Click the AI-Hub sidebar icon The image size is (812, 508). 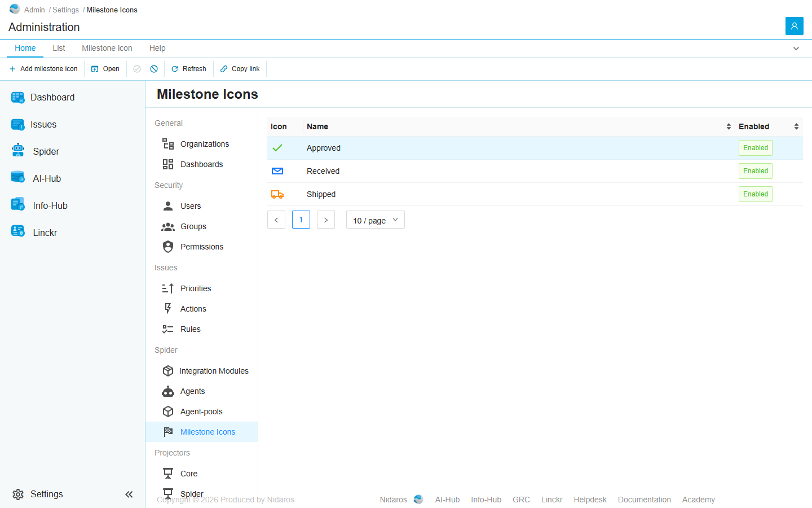pos(18,177)
